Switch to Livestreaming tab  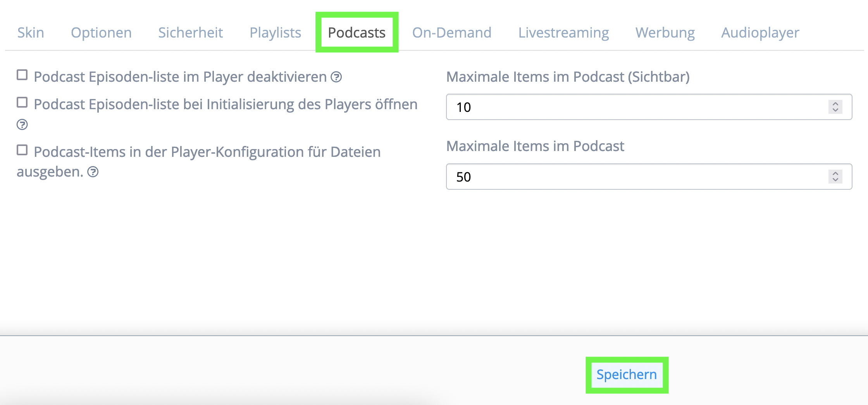pos(563,33)
